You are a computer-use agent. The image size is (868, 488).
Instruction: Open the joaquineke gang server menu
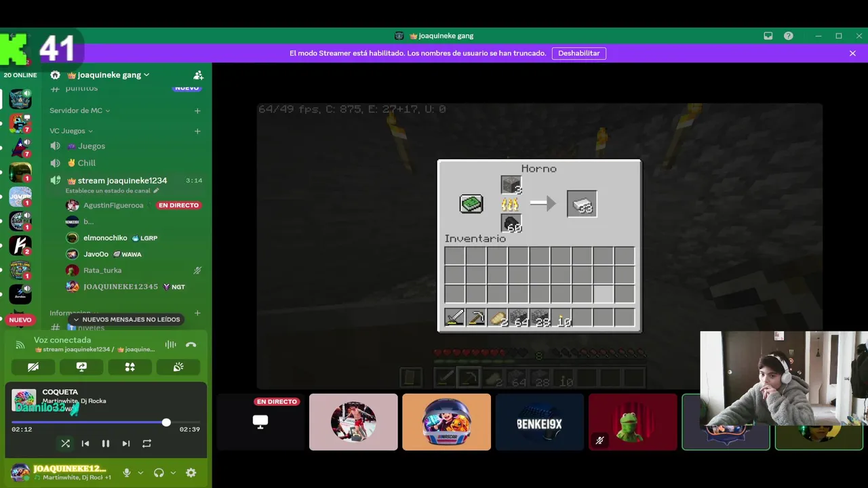coord(108,75)
